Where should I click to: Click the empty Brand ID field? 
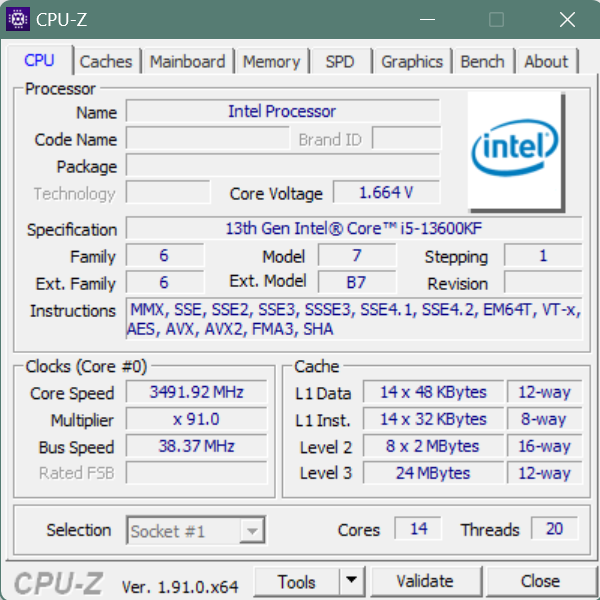coord(406,138)
